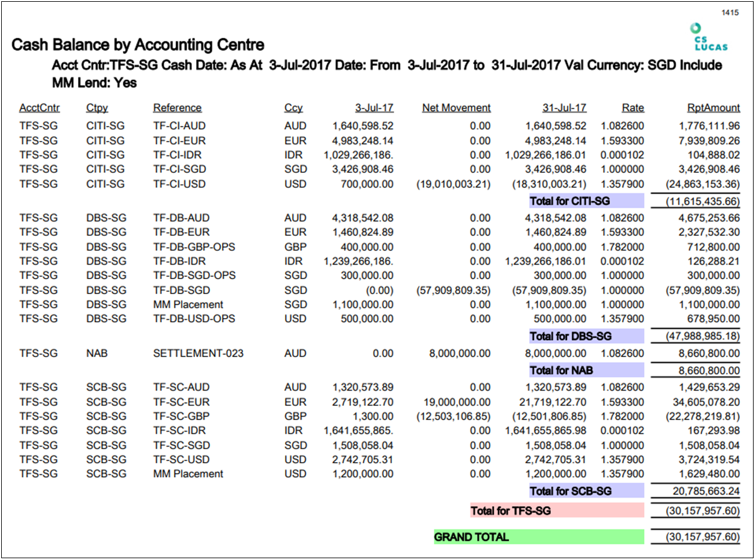
Task: Select the green GRAND TOTAL label
Action: pyautogui.click(x=472, y=537)
